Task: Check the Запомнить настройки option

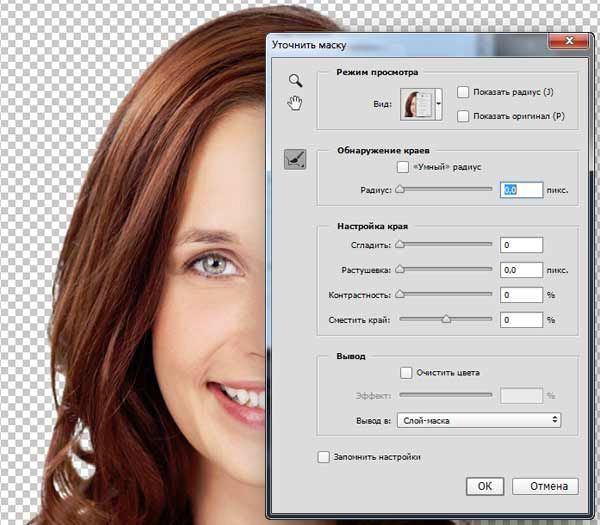Action: [323, 457]
